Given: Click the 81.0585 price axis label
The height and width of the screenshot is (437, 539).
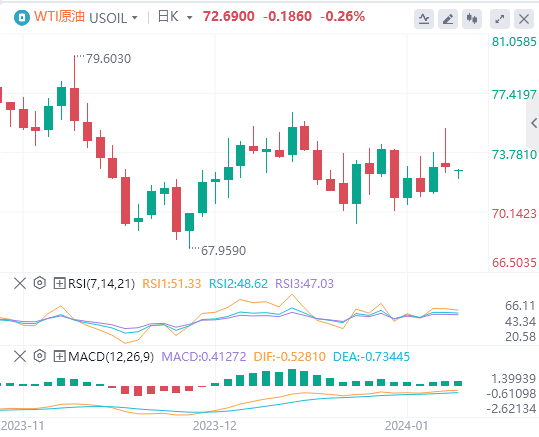Looking at the screenshot, I should tap(514, 42).
